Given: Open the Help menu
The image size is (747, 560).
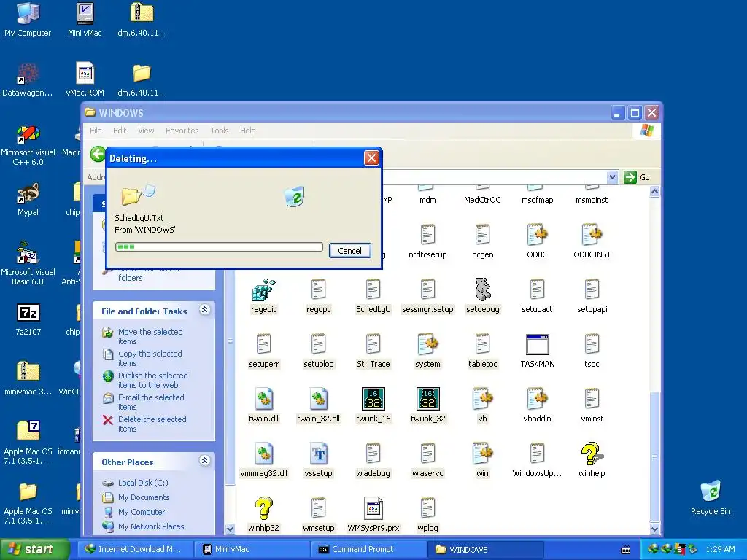Looking at the screenshot, I should pyautogui.click(x=247, y=131).
